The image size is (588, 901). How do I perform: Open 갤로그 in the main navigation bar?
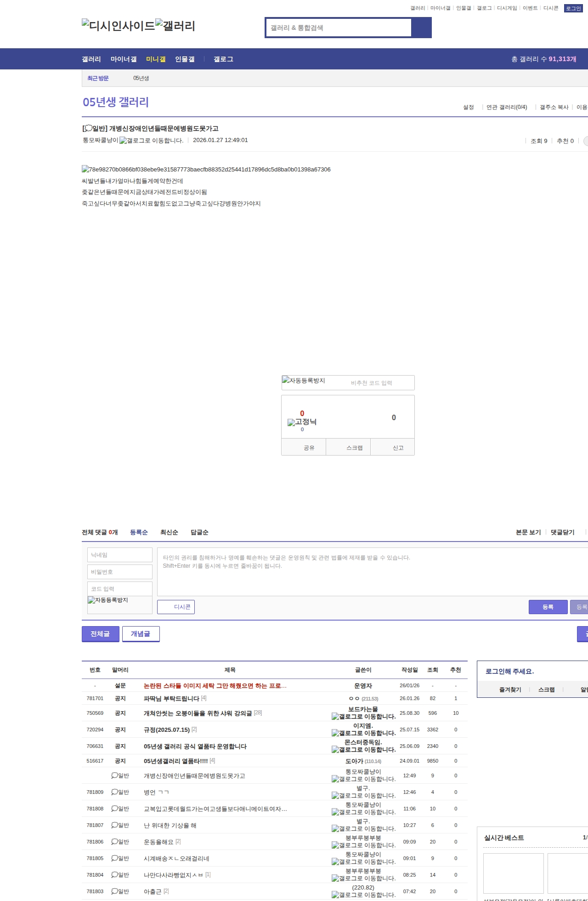pyautogui.click(x=223, y=59)
